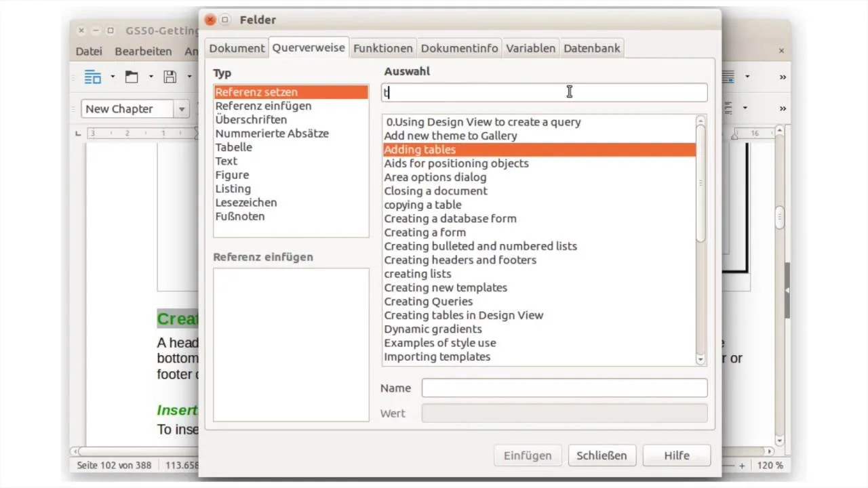
Task: Expand the Save dropdown arrow
Action: tap(189, 77)
